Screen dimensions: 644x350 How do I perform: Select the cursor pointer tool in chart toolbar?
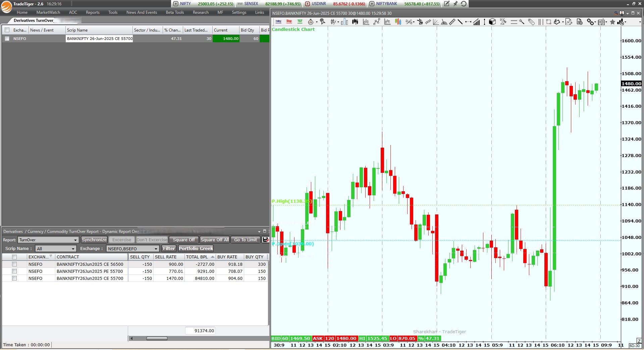(322, 21)
